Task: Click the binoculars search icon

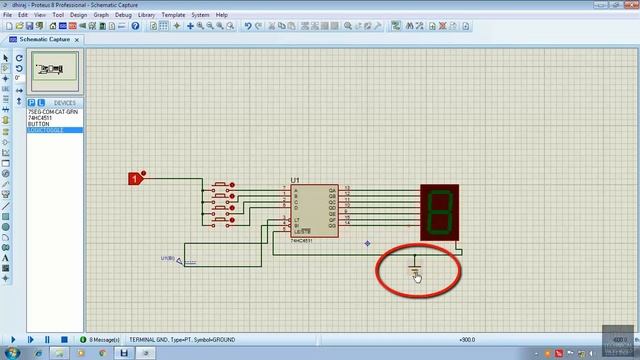Action: click(x=409, y=26)
